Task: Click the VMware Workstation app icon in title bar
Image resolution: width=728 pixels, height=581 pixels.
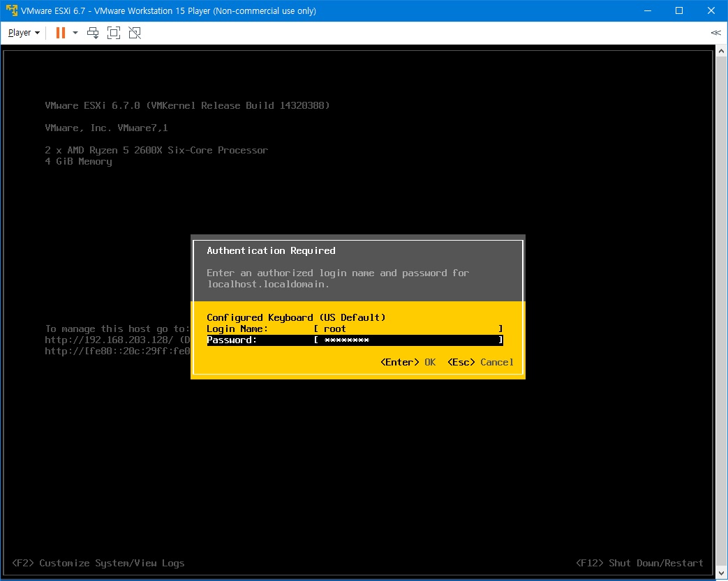Action: coord(11,10)
